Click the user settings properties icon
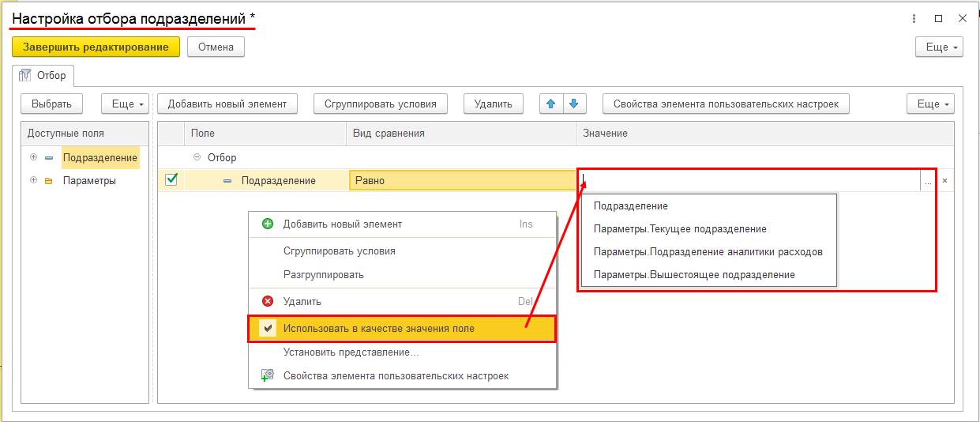This screenshot has width=980, height=422. coord(268,376)
